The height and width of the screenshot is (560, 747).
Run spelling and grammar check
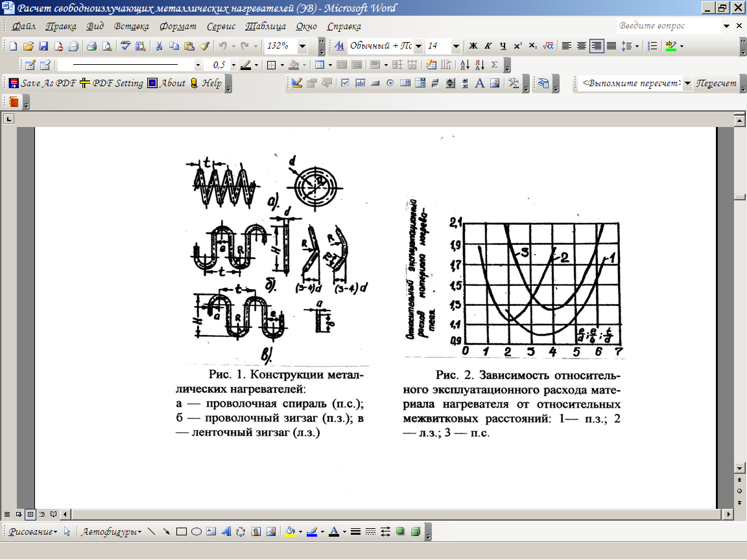point(125,46)
